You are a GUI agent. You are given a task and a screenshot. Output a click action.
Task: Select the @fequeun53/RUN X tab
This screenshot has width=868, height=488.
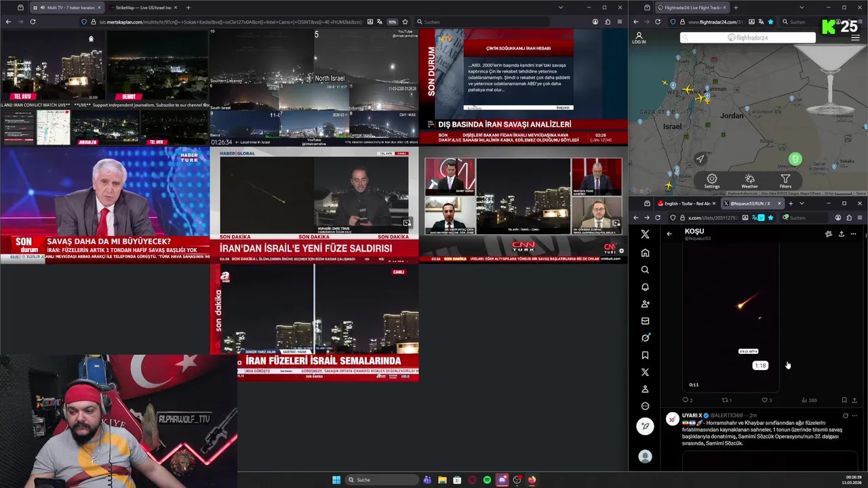(x=752, y=203)
